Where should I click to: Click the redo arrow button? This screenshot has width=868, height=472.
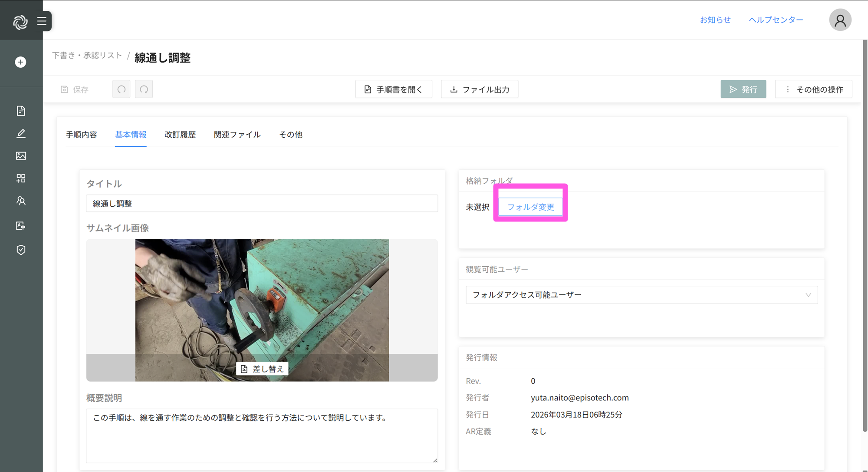tap(144, 89)
